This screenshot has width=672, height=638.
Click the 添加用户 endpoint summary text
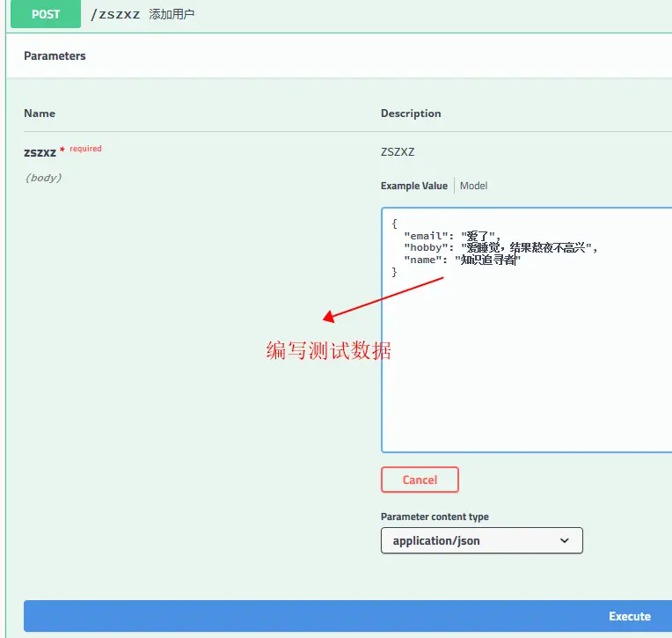click(172, 14)
